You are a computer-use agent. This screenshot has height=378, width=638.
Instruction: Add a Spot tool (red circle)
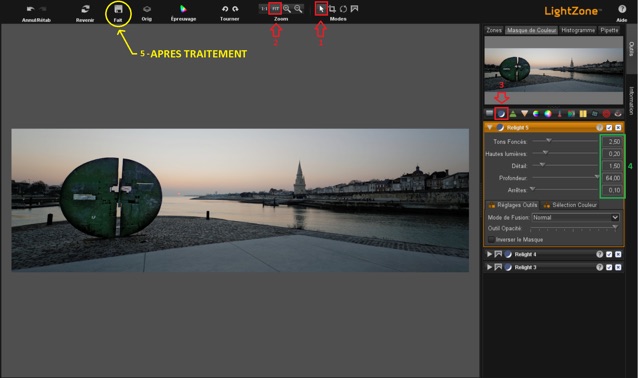(606, 114)
